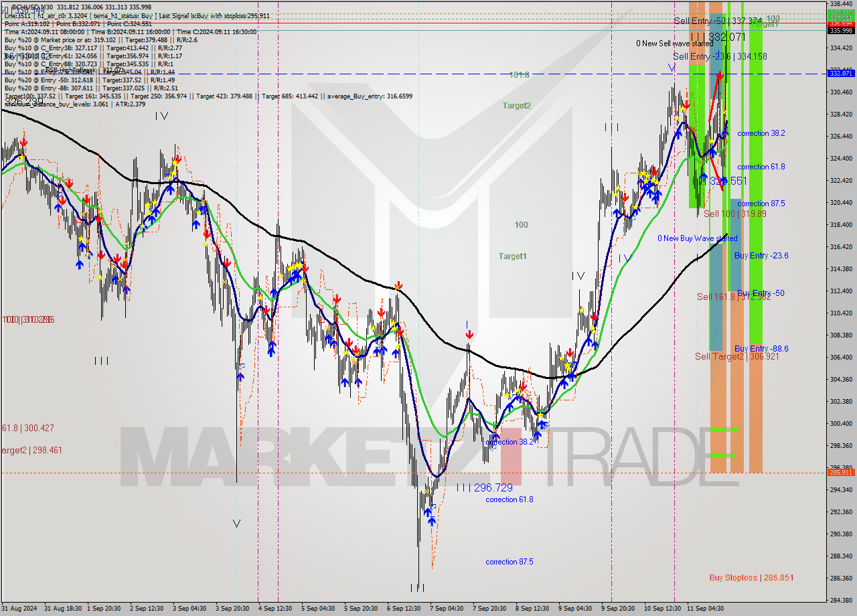
Task: Select the 'Buy Stoploss | 286.851' label
Action: pos(751,577)
